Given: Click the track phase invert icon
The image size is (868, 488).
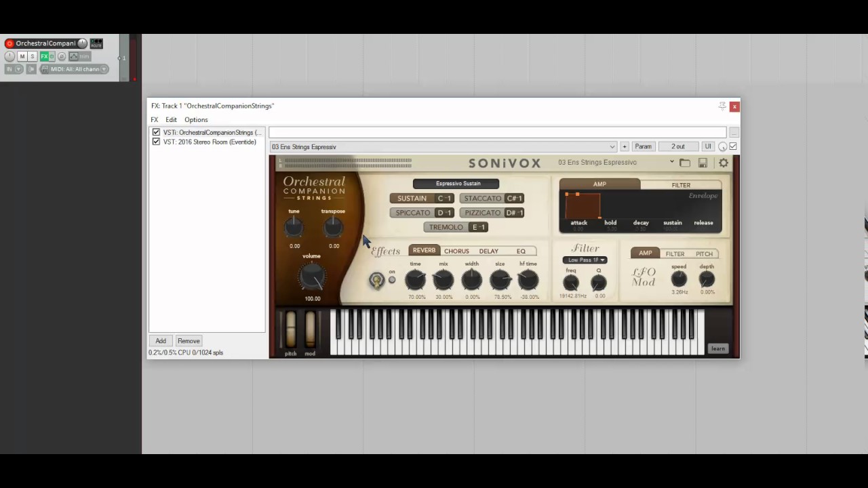Looking at the screenshot, I should point(62,56).
